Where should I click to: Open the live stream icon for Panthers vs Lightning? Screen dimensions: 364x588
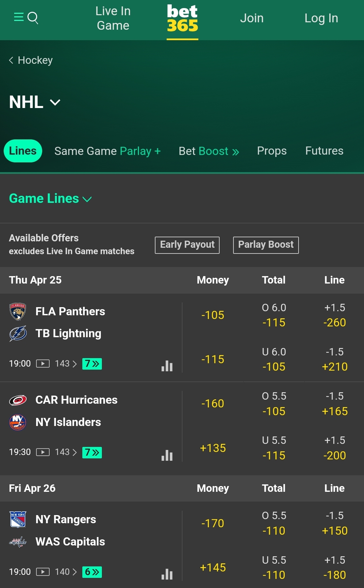[43, 364]
